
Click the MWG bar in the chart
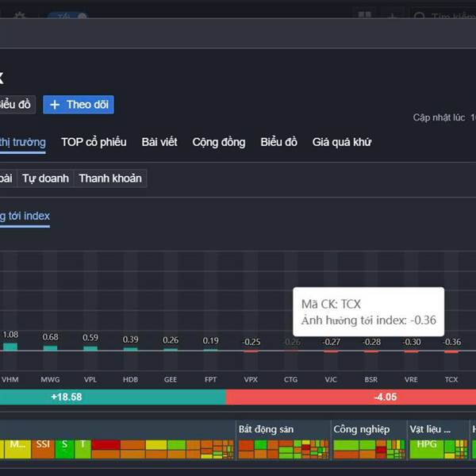[x=50, y=347]
